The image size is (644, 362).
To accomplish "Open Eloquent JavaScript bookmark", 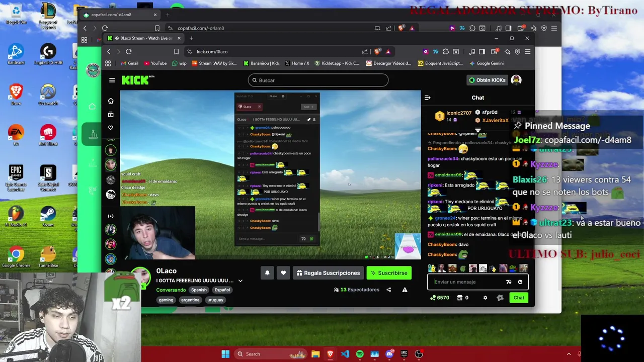I will pyautogui.click(x=440, y=63).
